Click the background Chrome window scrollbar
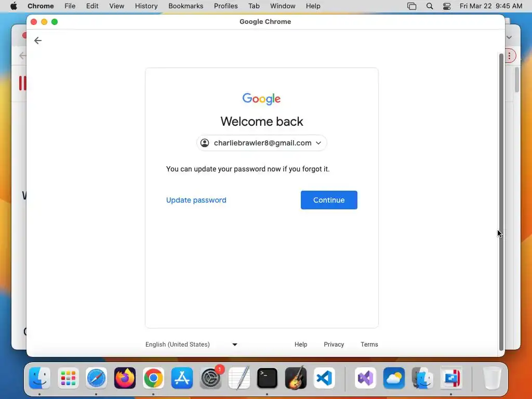 pyautogui.click(x=517, y=79)
